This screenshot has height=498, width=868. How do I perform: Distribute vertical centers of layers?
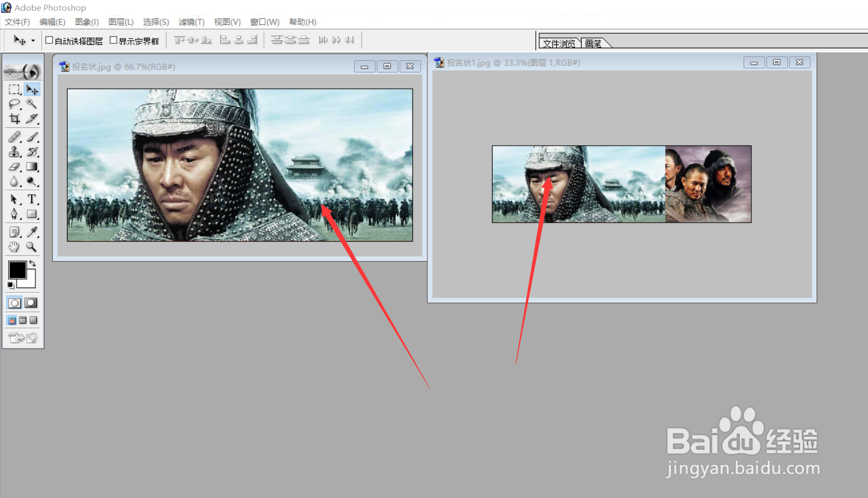(290, 40)
